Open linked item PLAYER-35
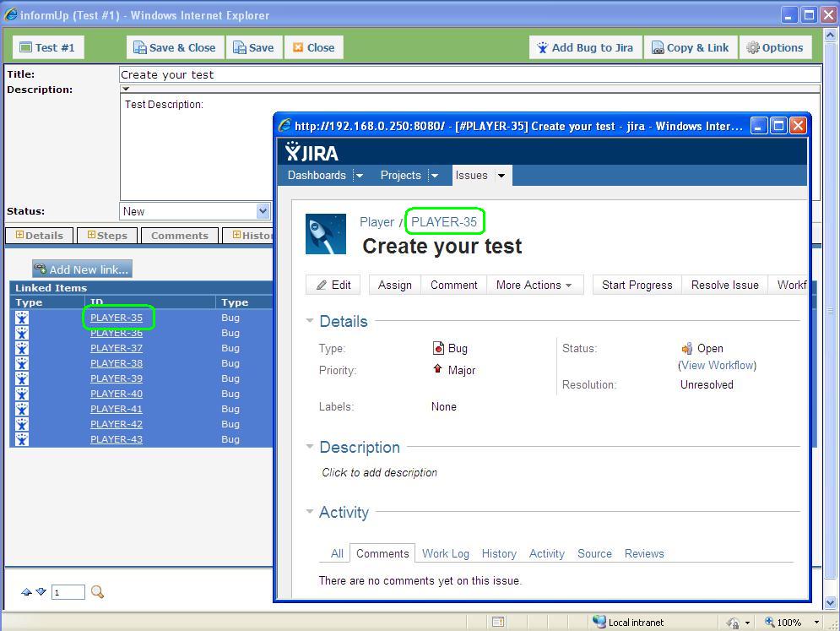 pos(117,318)
